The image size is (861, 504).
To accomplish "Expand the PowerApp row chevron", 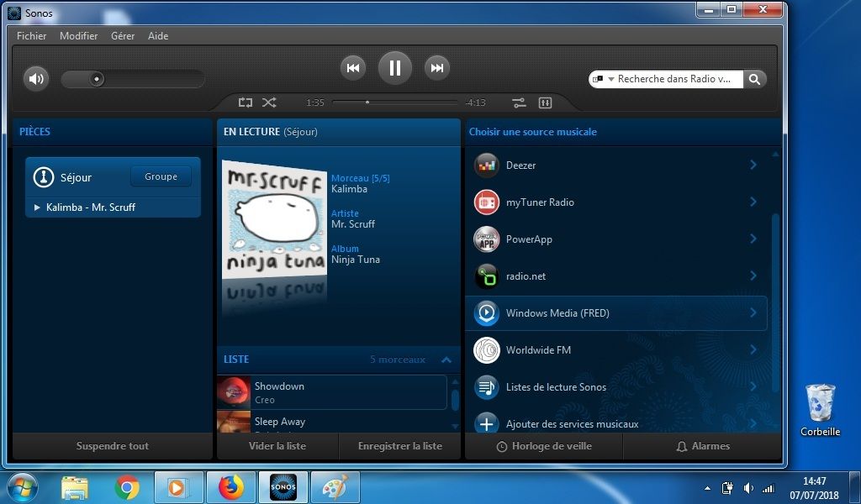I will pos(753,239).
